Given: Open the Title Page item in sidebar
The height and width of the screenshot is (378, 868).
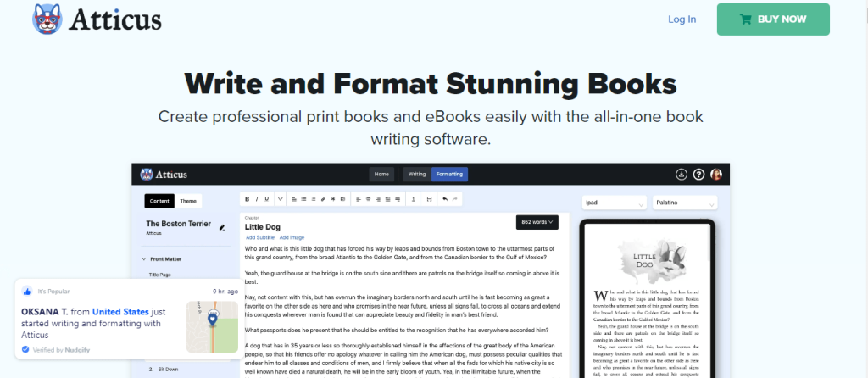Looking at the screenshot, I should click(160, 275).
